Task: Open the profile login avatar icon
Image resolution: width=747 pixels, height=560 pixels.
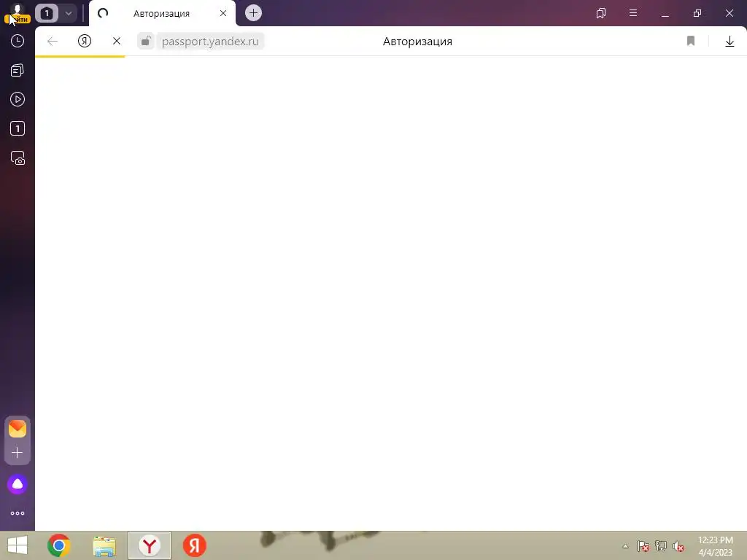Action: (18, 13)
